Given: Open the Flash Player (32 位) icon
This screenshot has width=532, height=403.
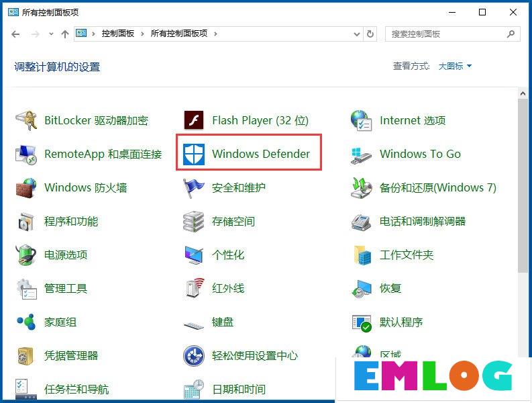Looking at the screenshot, I should [194, 120].
